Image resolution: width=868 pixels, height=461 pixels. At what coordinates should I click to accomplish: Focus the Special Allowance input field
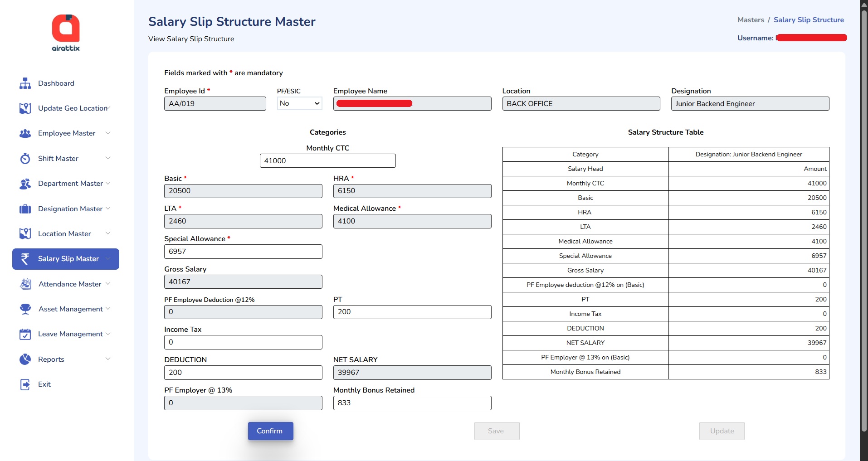[243, 252]
